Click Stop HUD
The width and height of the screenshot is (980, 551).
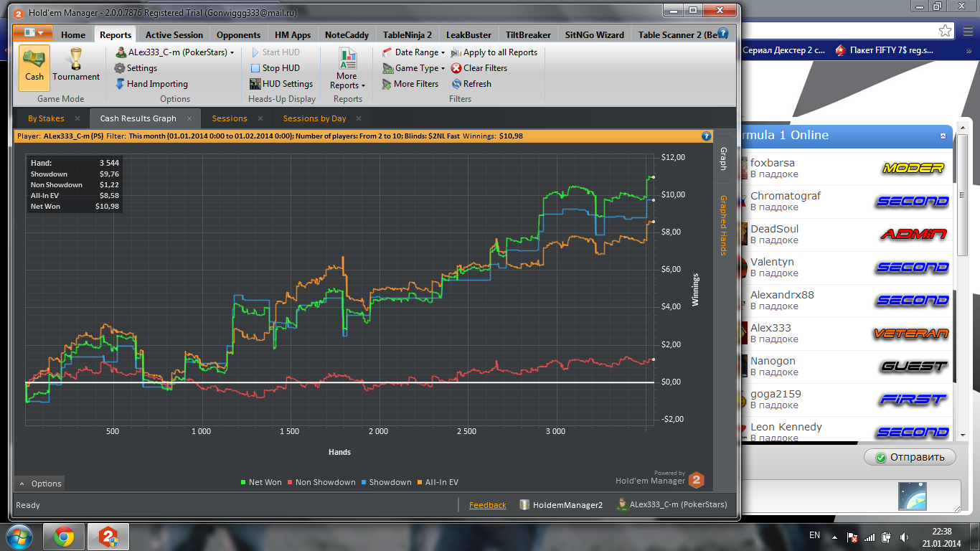pyautogui.click(x=275, y=68)
